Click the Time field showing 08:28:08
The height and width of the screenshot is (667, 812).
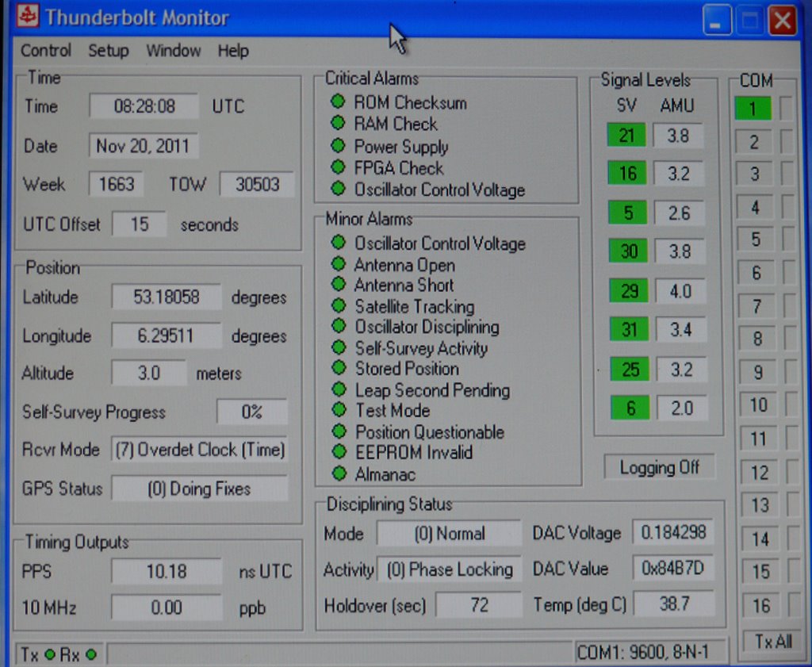144,106
